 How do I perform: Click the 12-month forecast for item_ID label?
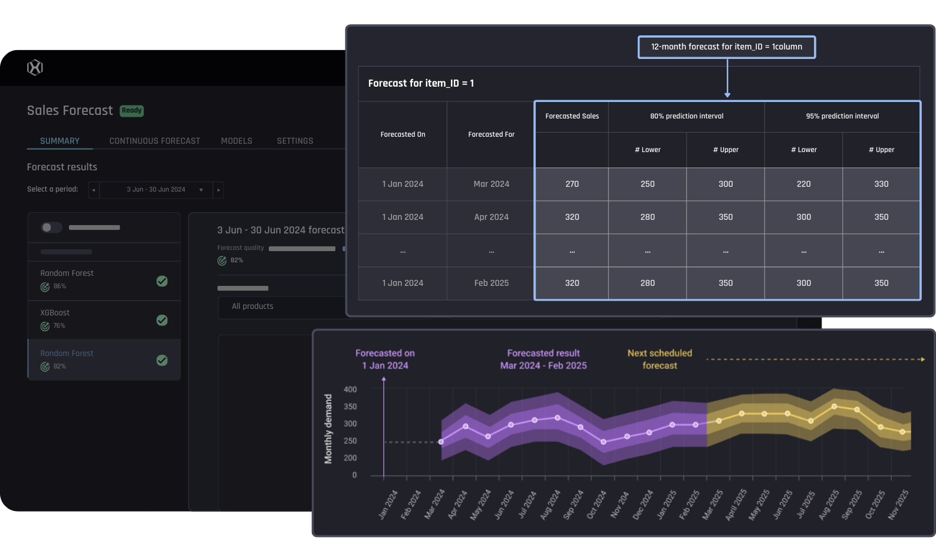pos(727,47)
